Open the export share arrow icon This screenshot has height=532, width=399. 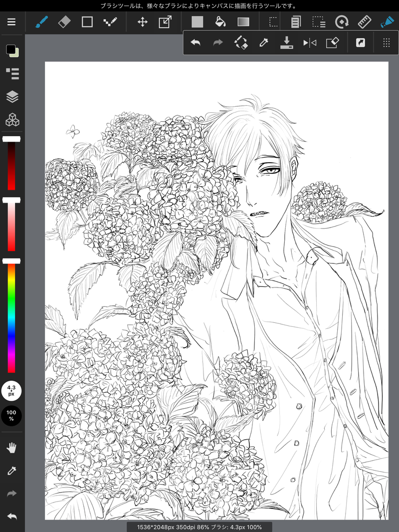tap(361, 43)
